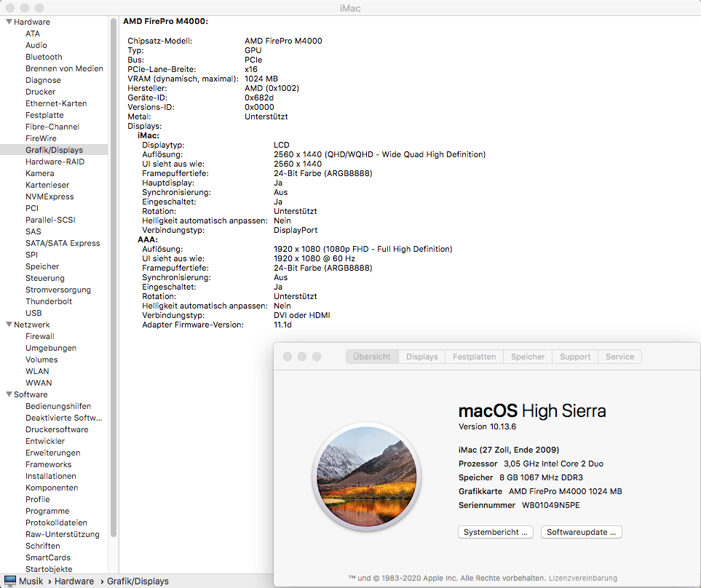
Task: Open Brennen von Medien entry
Action: [64, 68]
